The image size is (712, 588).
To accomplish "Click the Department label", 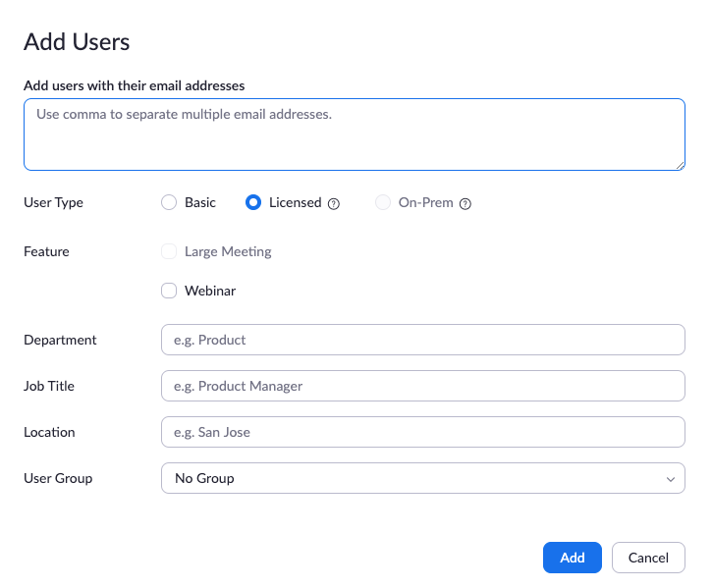I will (x=60, y=340).
